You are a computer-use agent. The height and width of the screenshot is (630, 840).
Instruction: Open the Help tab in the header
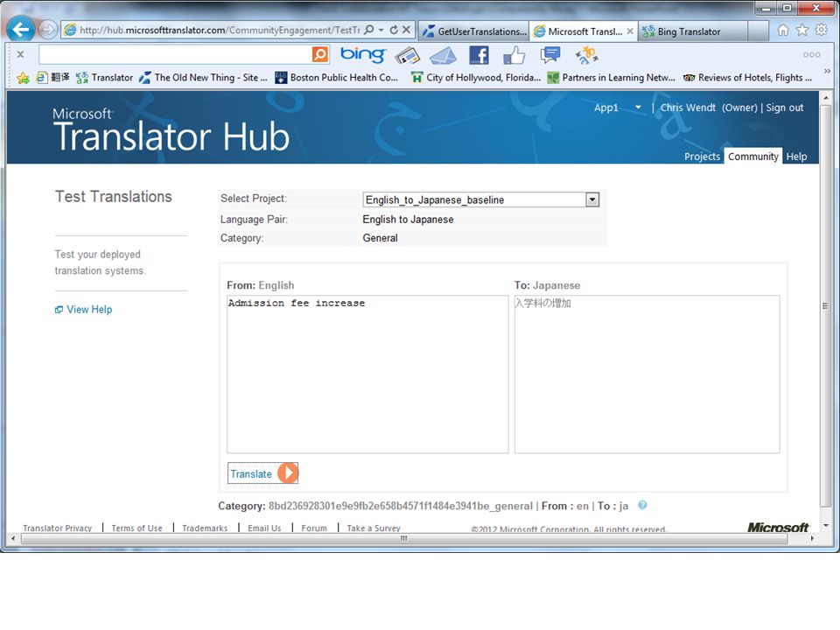[x=796, y=157]
